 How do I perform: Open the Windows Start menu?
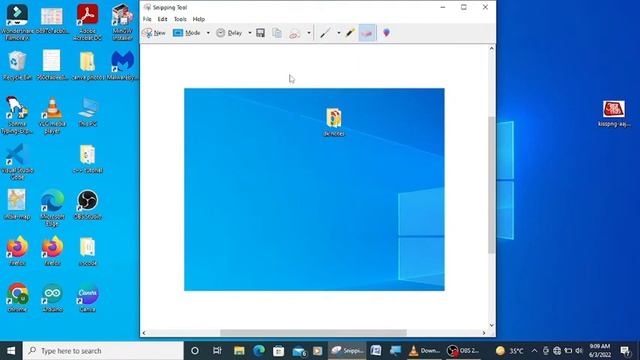point(11,351)
